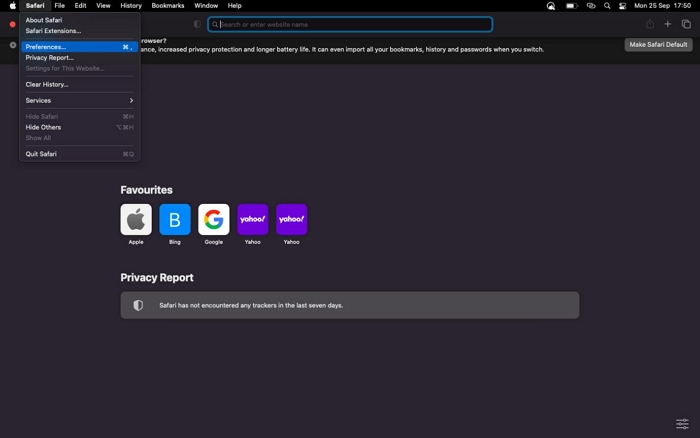This screenshot has width=700, height=438.
Task: Open the Apple favourite tile
Action: [136, 219]
